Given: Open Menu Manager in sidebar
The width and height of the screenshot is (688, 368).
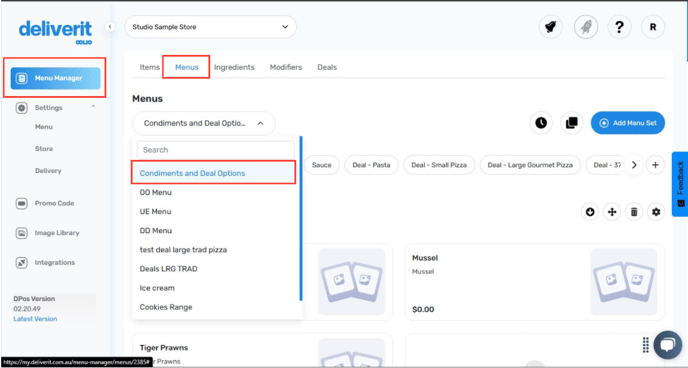Looking at the screenshot, I should click(x=55, y=79).
